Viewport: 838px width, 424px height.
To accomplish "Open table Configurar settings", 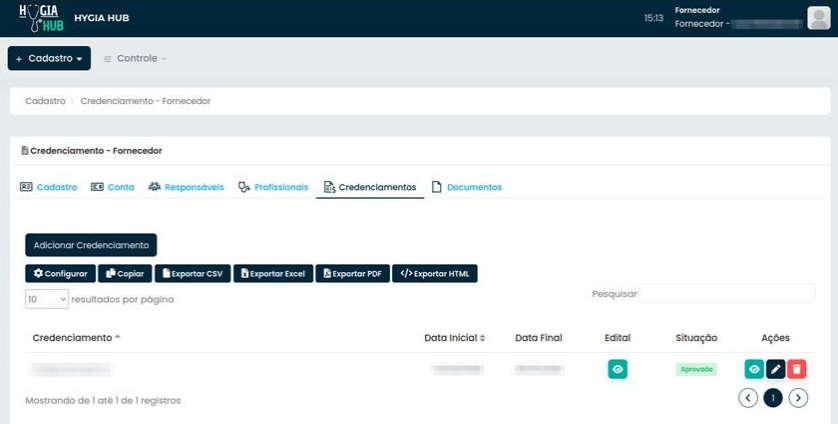I will click(x=60, y=273).
